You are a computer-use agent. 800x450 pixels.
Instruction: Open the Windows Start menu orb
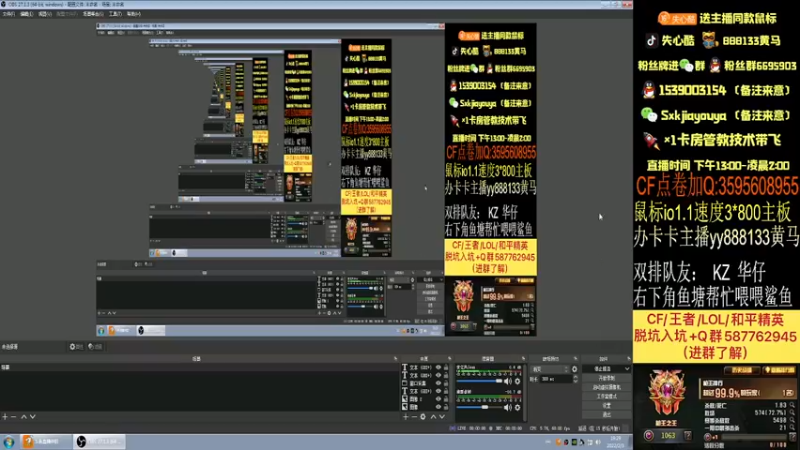click(9, 442)
